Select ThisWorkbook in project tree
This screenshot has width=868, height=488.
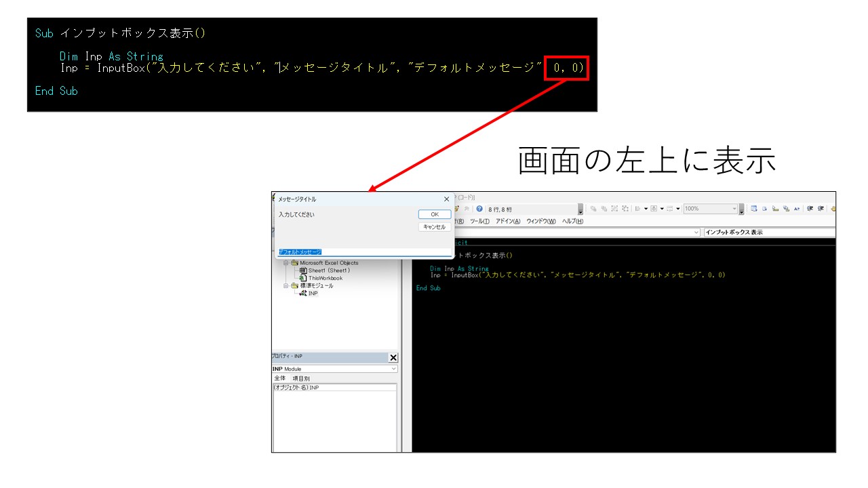325,278
